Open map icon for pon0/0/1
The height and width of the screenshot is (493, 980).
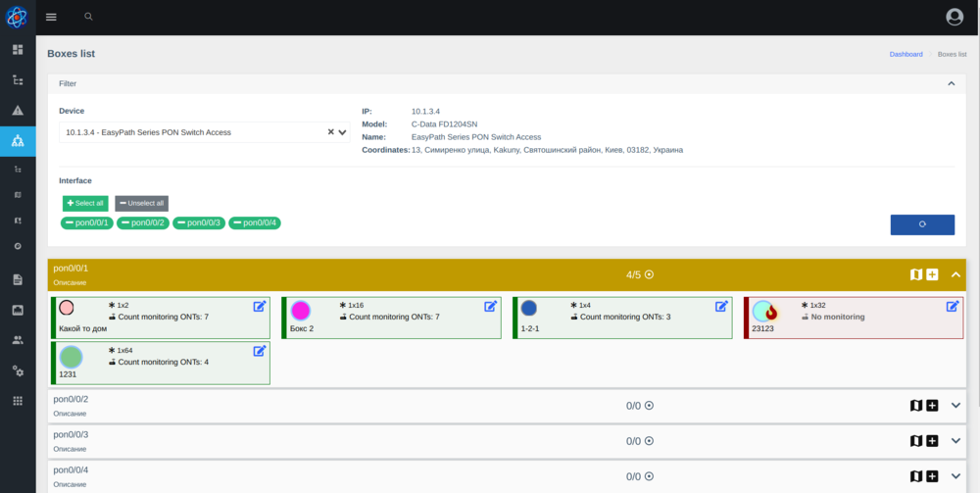pyautogui.click(x=916, y=274)
